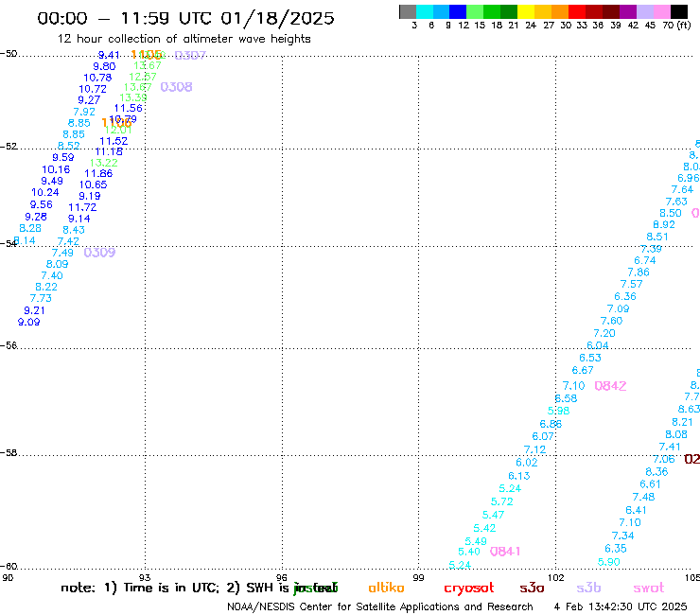Image resolution: width=700 pixels, height=615 pixels.
Task: Select the wave height value 6.53
Action: (x=590, y=359)
